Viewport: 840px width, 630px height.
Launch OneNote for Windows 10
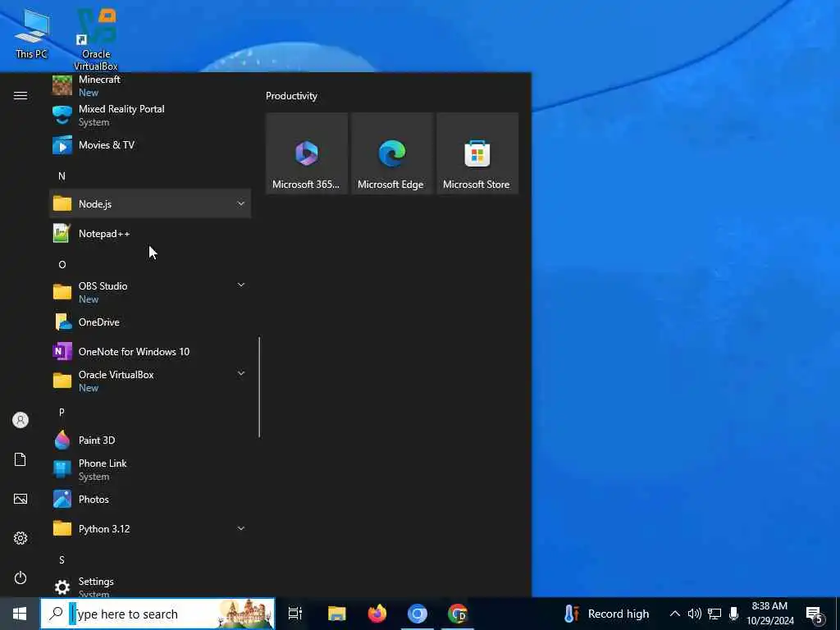[150, 351]
